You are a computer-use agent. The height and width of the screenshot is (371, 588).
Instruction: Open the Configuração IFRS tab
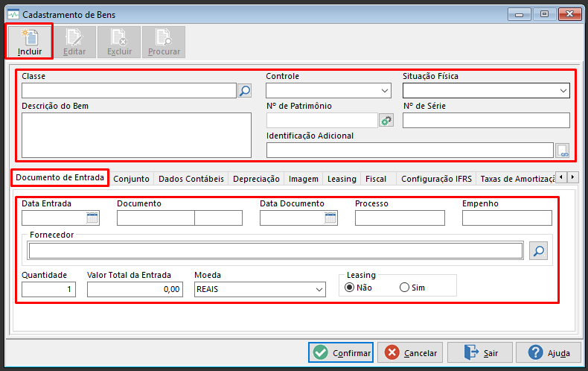(x=436, y=179)
